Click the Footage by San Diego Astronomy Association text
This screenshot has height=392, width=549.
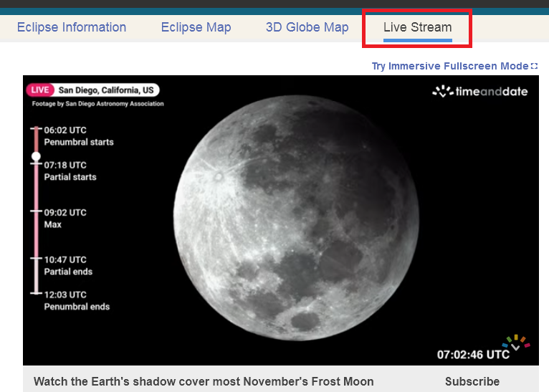coord(97,104)
